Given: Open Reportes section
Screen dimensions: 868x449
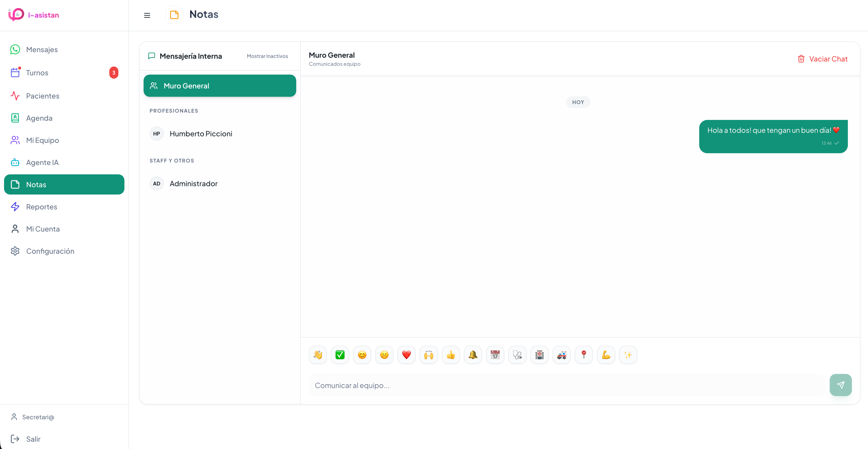Looking at the screenshot, I should [64, 207].
